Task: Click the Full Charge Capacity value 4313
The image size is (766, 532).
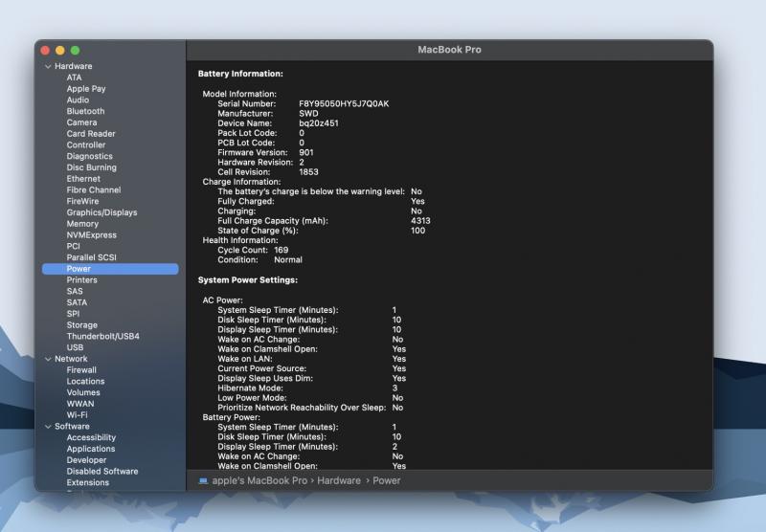Action: click(420, 221)
